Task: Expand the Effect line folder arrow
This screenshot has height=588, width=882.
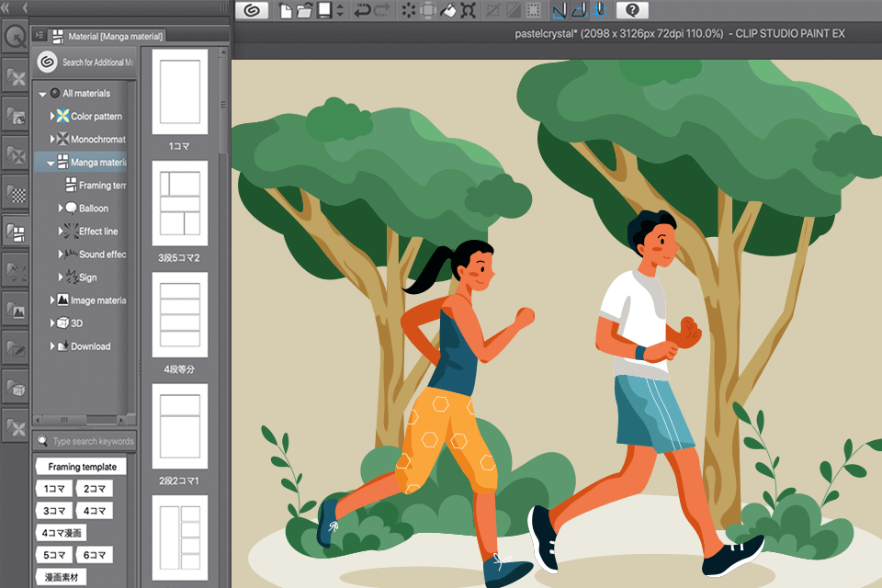Action: point(61,232)
